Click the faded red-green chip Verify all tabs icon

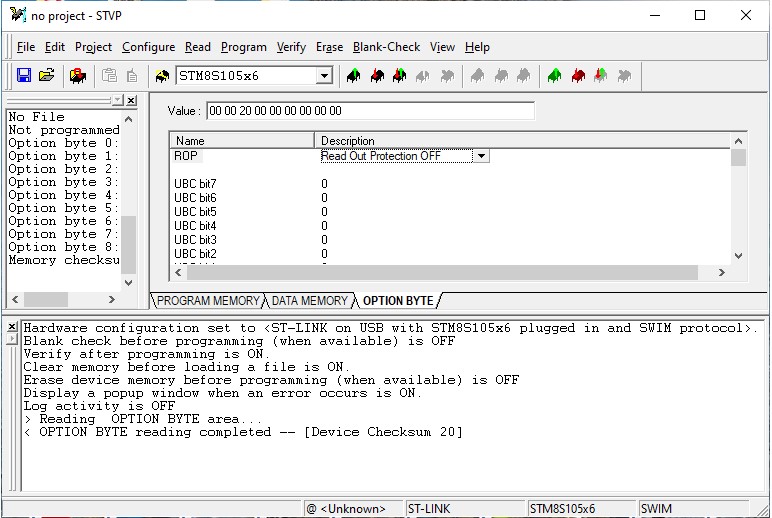[x=601, y=76]
